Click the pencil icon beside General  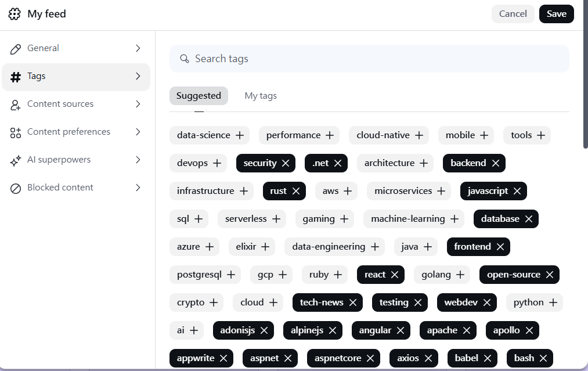(16, 48)
